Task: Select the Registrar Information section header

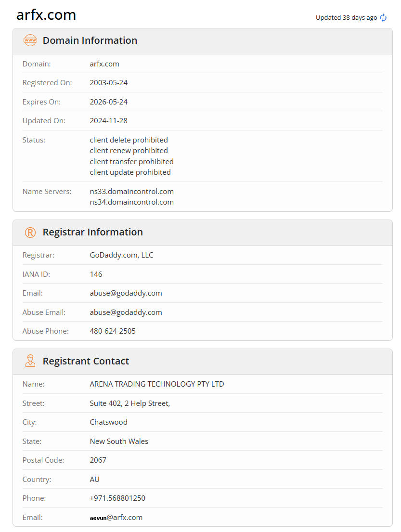Action: coord(92,232)
